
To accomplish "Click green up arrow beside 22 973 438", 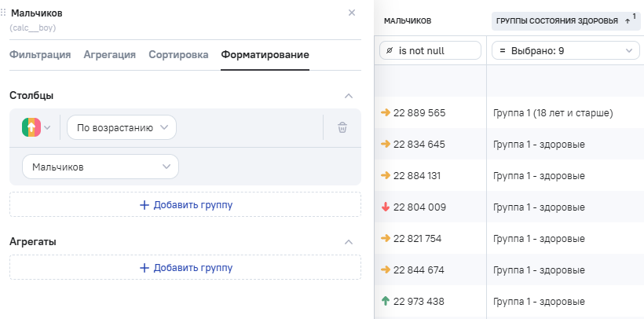I will pos(385,301).
